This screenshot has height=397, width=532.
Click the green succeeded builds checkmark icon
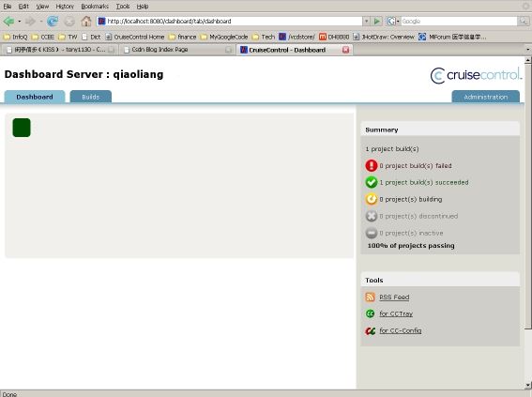point(372,182)
